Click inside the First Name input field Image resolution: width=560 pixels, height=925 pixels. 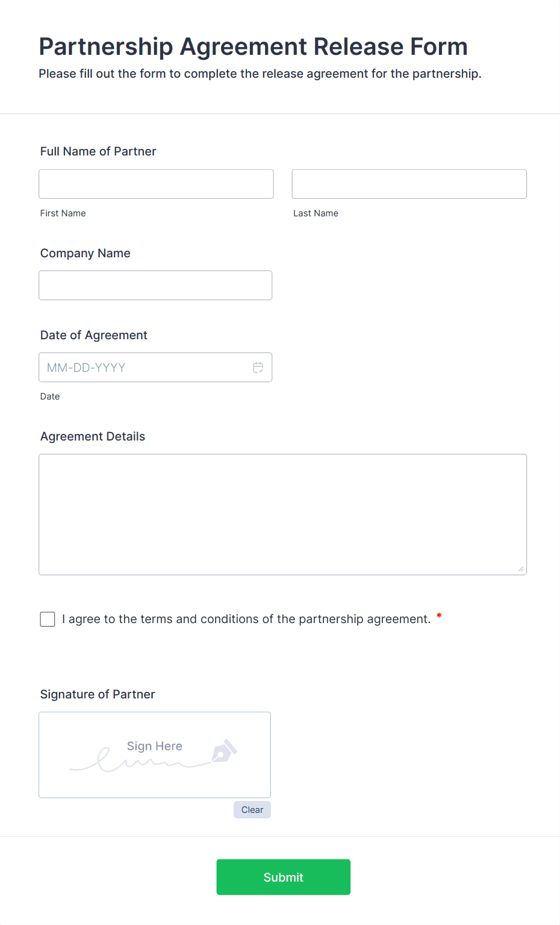(155, 184)
